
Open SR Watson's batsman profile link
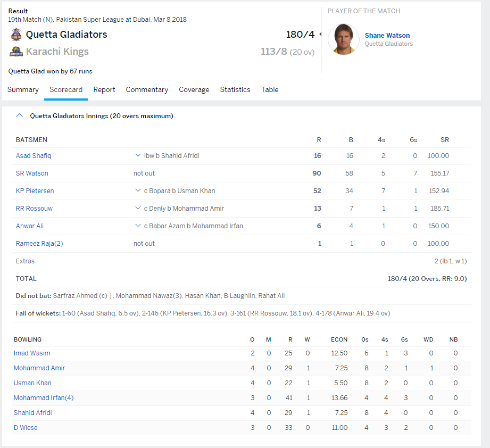click(x=32, y=173)
